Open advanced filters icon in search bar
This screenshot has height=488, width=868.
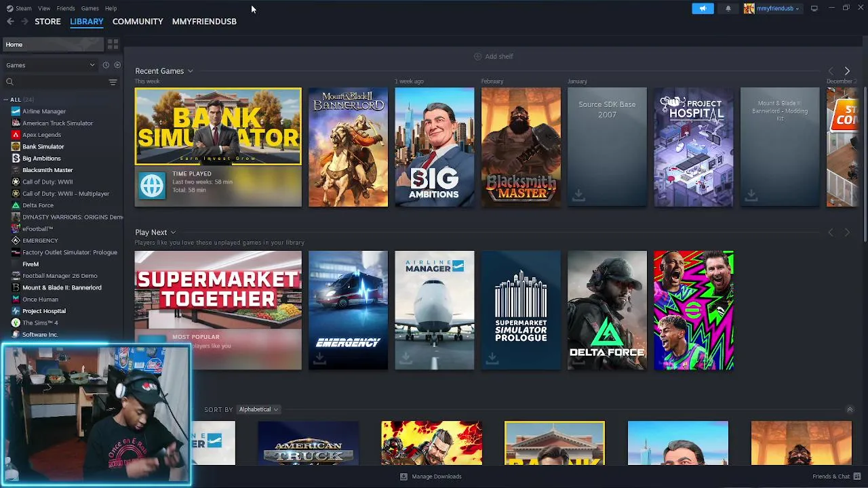click(x=113, y=82)
